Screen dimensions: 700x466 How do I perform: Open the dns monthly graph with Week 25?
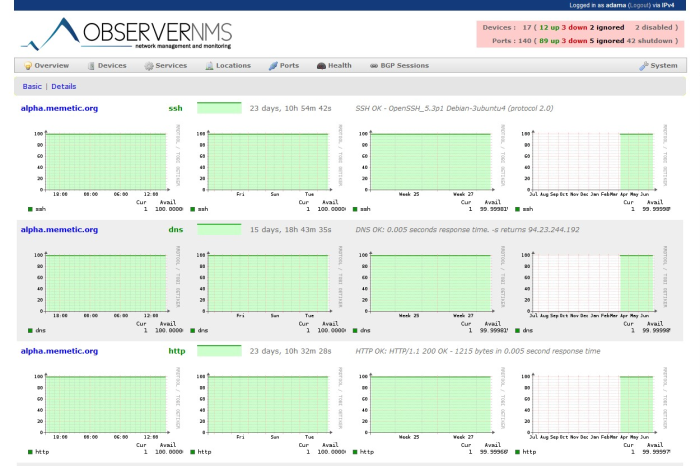tap(431, 290)
